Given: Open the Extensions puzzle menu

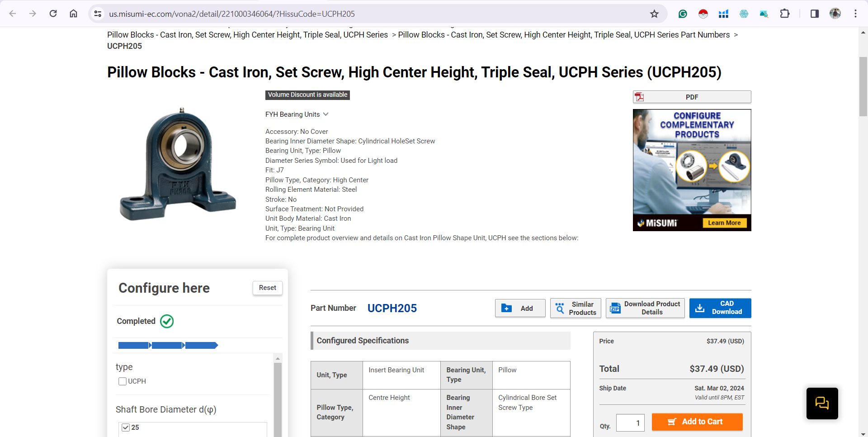Looking at the screenshot, I should point(785,14).
